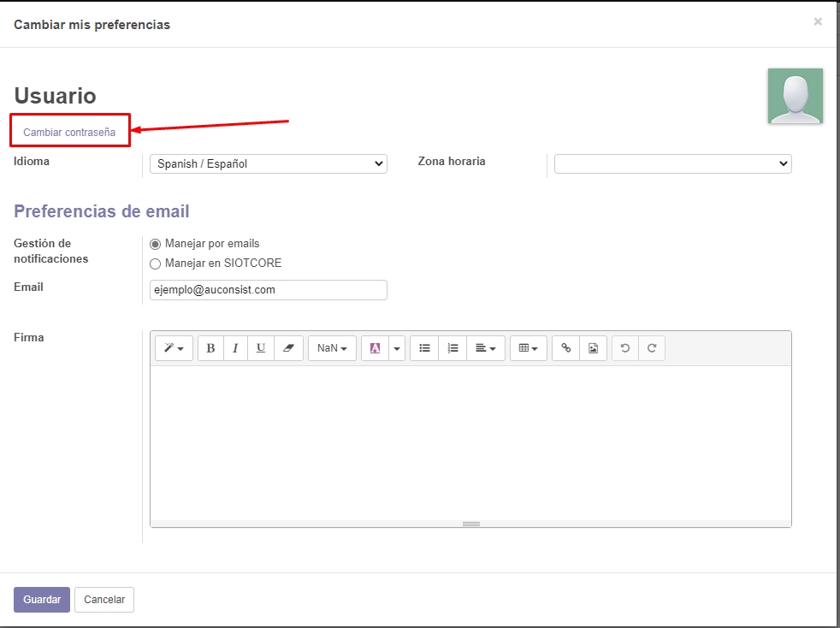Click the Guardar button
The height and width of the screenshot is (628, 840).
(x=42, y=600)
